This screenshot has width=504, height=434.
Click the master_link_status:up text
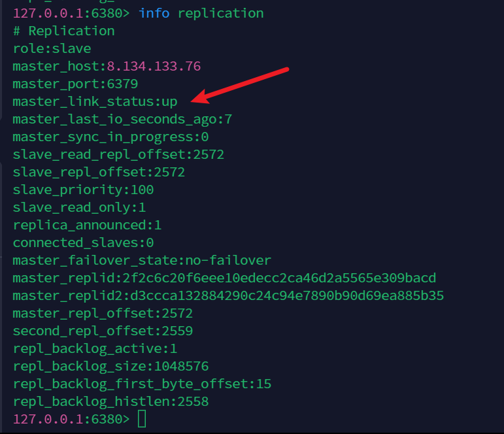95,101
